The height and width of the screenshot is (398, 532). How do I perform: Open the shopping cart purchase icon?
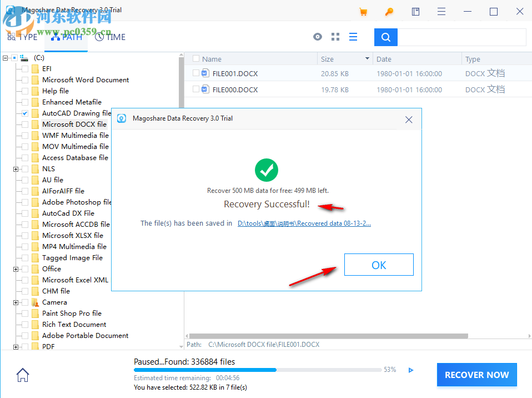point(363,11)
